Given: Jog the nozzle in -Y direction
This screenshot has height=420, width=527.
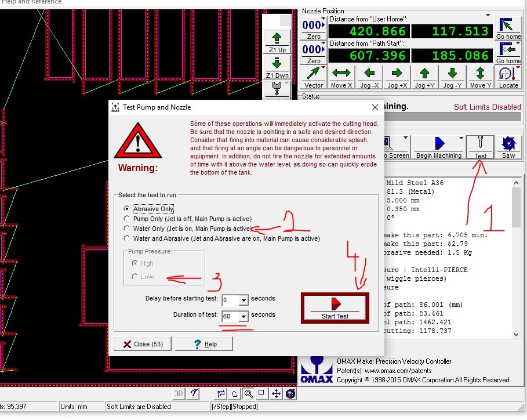Looking at the screenshot, I should [452, 77].
